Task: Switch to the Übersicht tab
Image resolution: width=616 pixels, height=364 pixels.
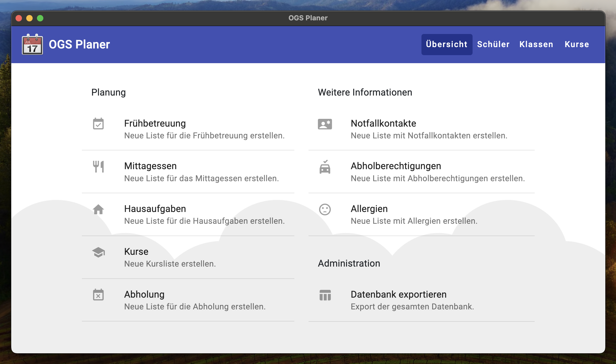Action: (447, 44)
